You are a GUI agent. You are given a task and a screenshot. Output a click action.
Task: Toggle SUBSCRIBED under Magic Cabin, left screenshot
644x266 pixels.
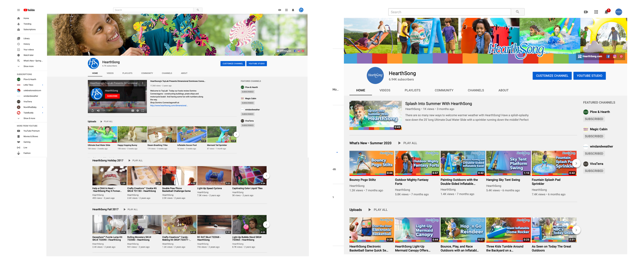click(x=248, y=103)
